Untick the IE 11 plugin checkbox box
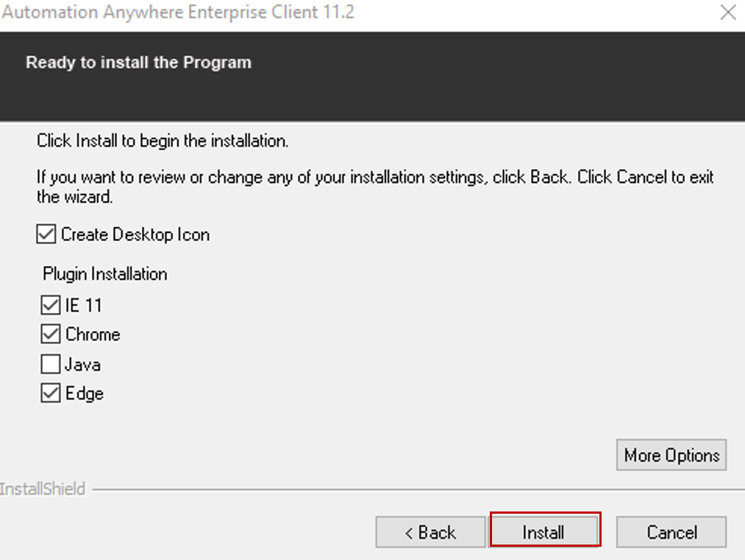Screen dimensions: 745x560 (51, 305)
